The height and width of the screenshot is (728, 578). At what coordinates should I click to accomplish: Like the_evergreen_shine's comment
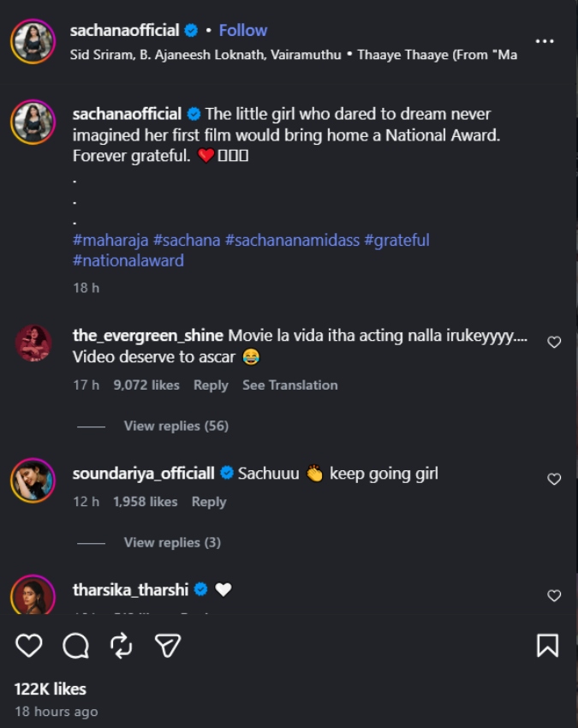tap(554, 343)
